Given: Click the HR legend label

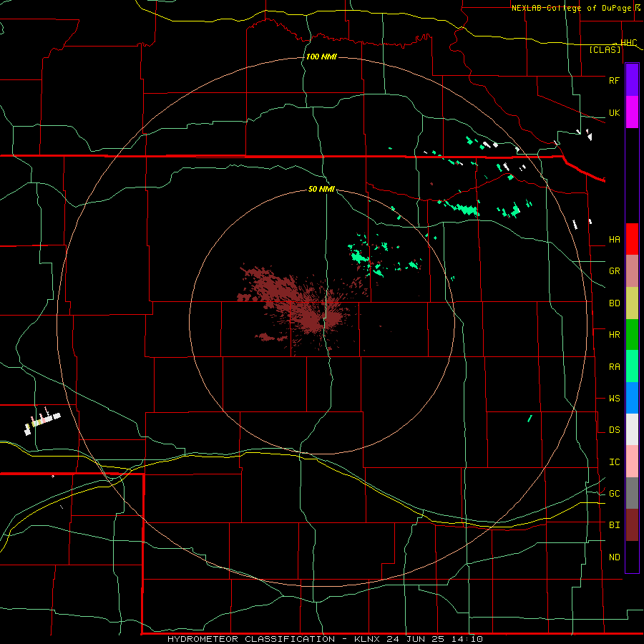Looking at the screenshot, I should (614, 335).
